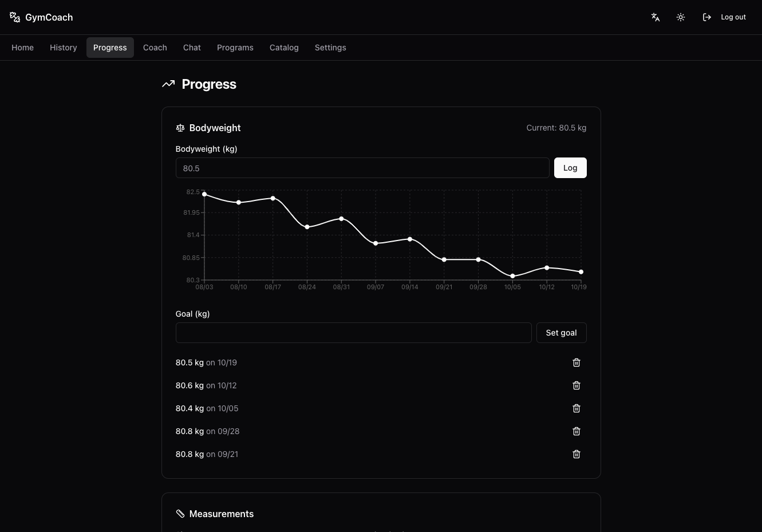762x532 pixels.
Task: Click the GymCoach brand title
Action: pos(49,17)
